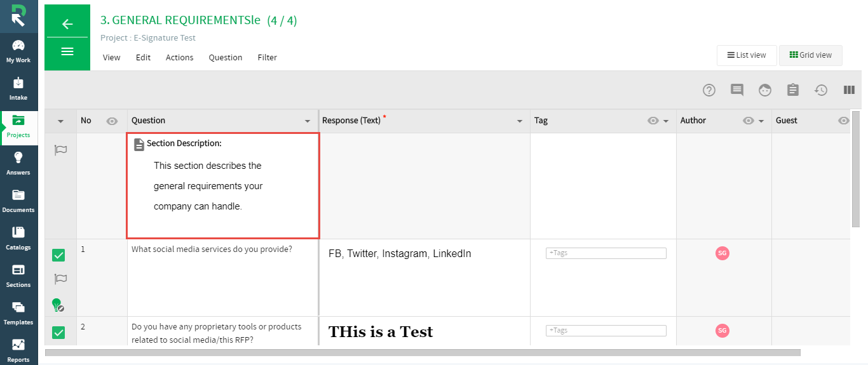Open Sections in the sidebar
Image resolution: width=868 pixels, height=365 pixels.
pyautogui.click(x=18, y=276)
